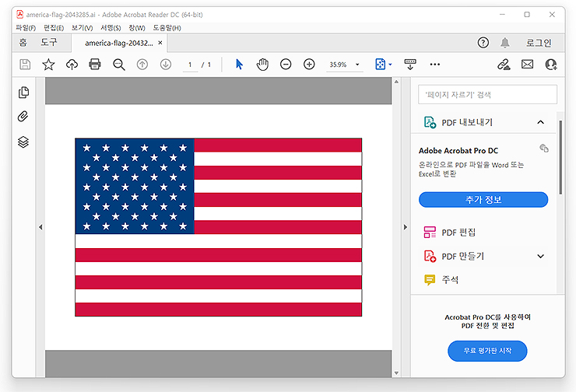Click the Save file icon
This screenshot has width=576, height=392.
coord(25,65)
